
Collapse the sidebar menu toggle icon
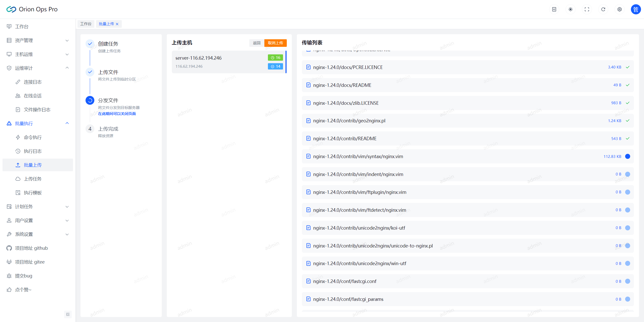coord(68,314)
